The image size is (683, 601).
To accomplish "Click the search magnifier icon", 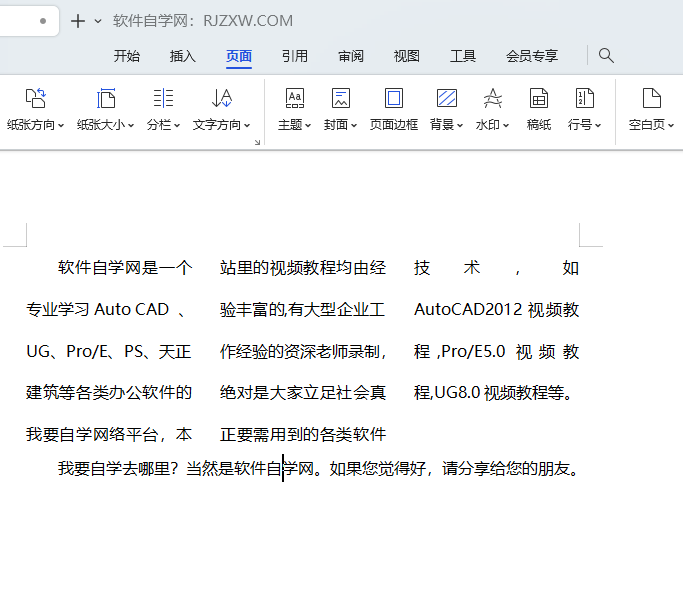I will coord(606,56).
